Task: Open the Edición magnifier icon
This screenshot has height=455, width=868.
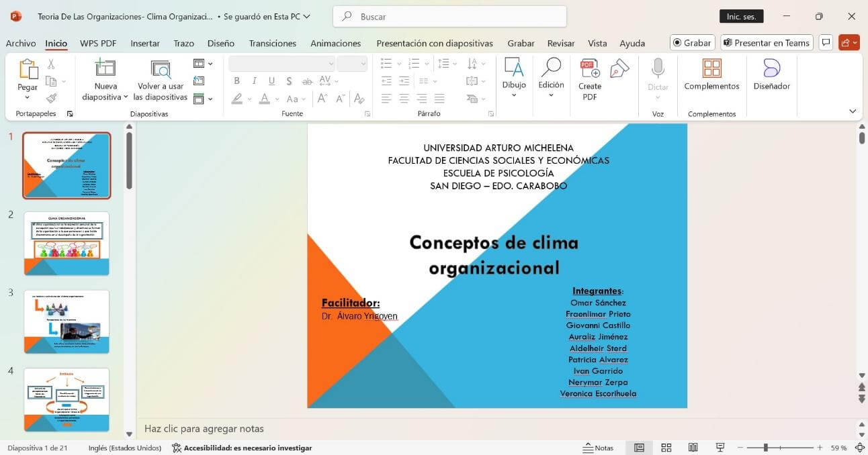Action: [551, 67]
